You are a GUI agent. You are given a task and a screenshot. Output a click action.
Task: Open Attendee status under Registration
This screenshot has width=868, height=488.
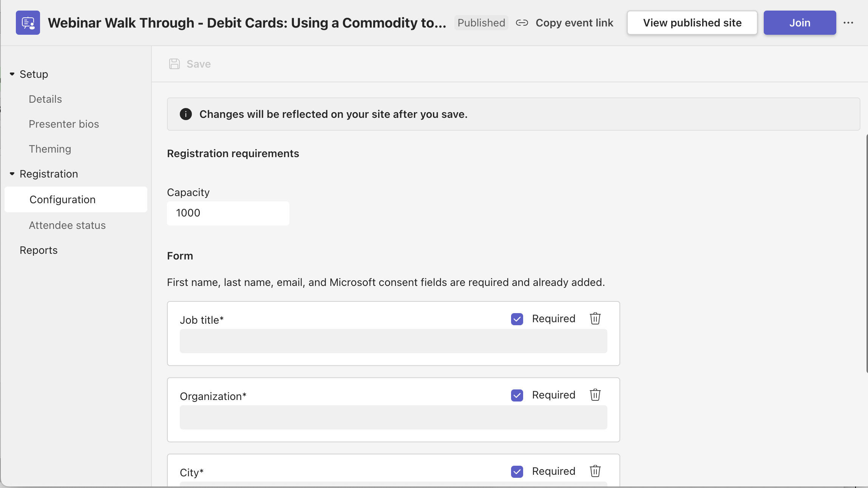67,225
